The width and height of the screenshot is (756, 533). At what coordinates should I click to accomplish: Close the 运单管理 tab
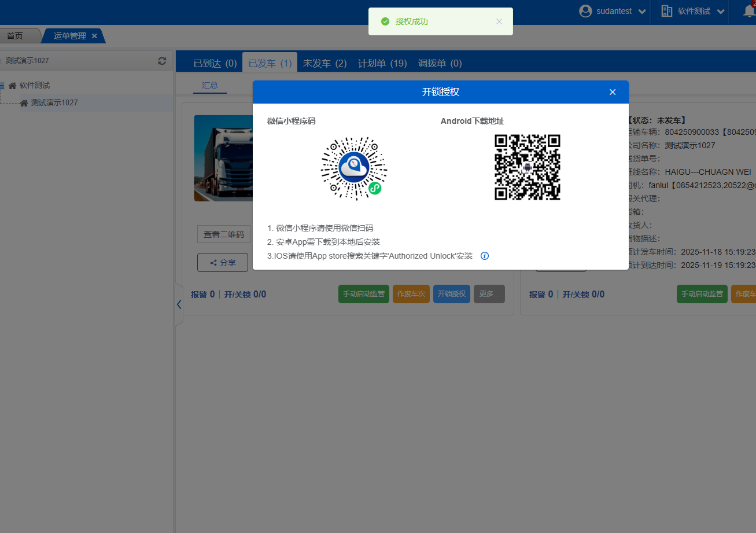(94, 36)
